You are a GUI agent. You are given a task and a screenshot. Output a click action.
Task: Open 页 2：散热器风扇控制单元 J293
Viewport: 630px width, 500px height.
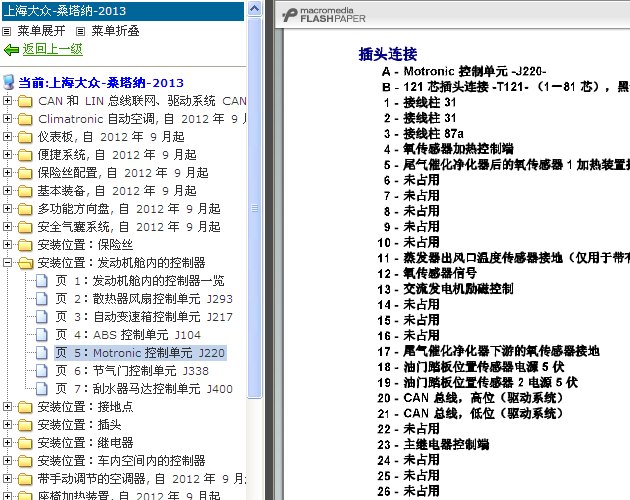[144, 299]
